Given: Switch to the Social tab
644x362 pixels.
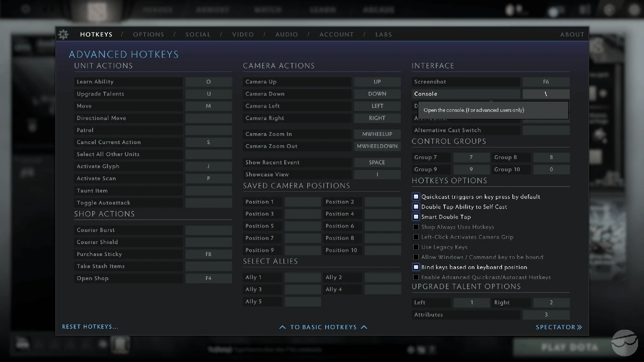Looking at the screenshot, I should [198, 35].
